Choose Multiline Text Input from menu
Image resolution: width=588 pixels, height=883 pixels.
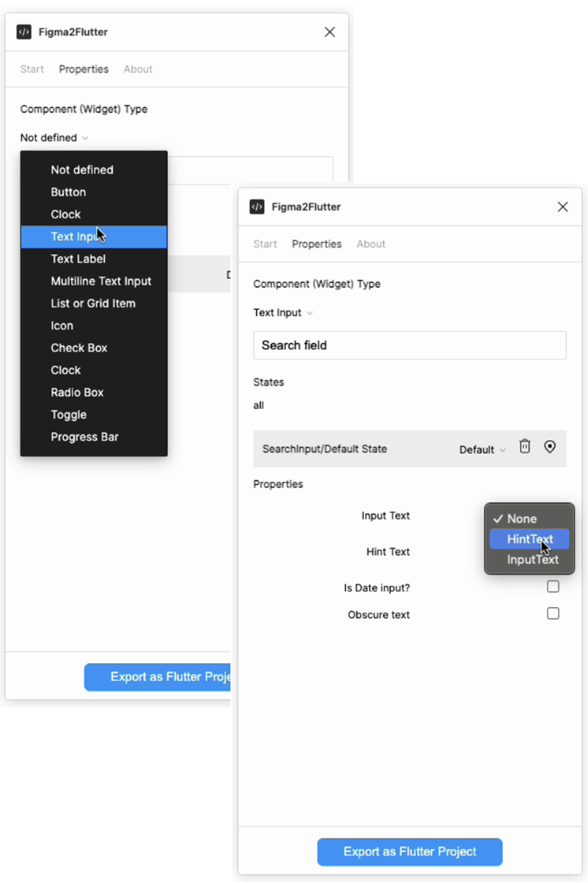94,281
